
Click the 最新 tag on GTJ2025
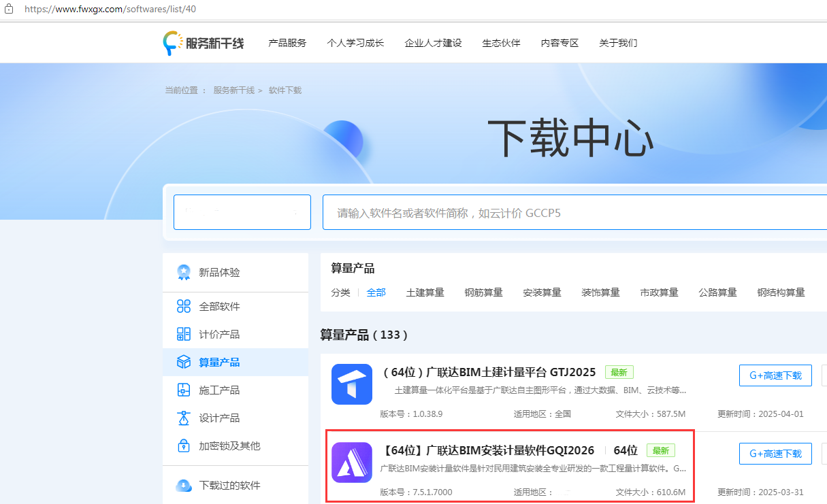coord(619,372)
